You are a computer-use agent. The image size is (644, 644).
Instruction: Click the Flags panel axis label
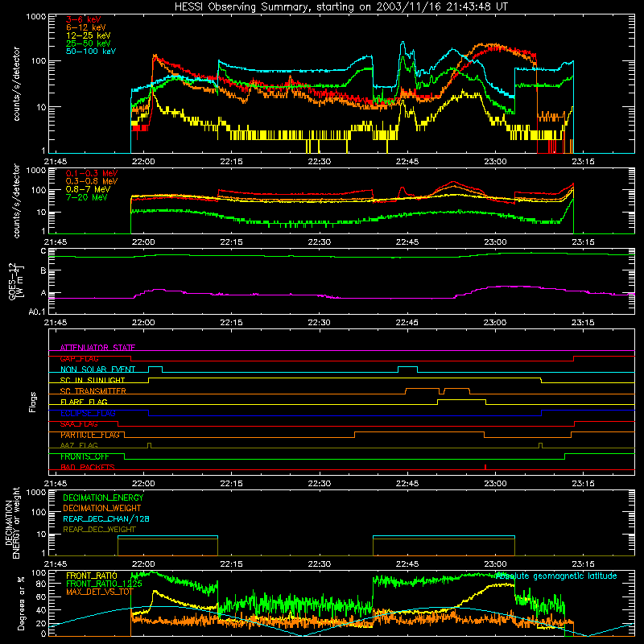(33, 402)
